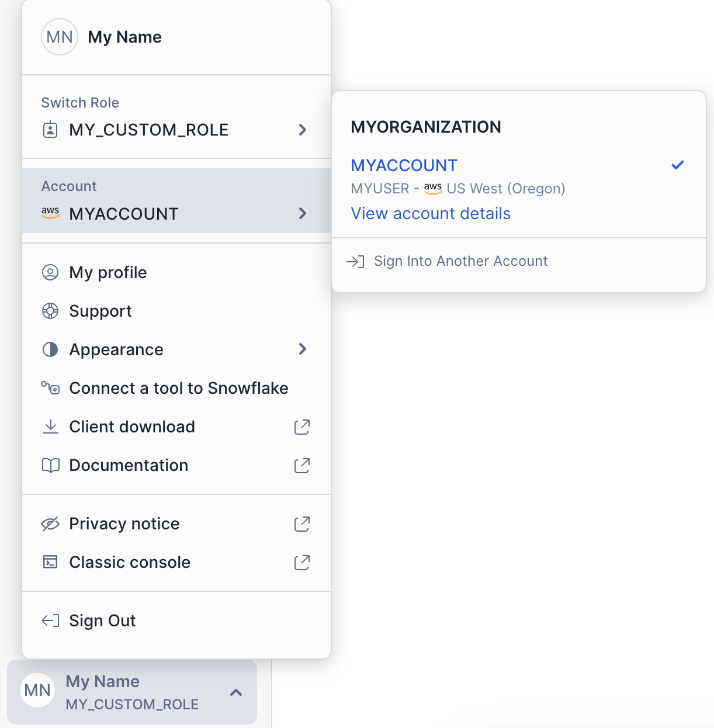Click the MN avatar in menu header

tap(60, 37)
